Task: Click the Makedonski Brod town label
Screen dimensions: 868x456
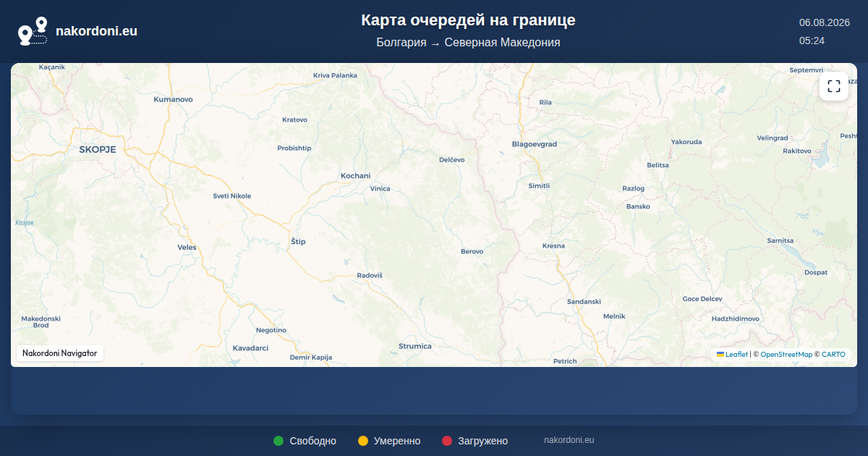Action: pos(41,322)
